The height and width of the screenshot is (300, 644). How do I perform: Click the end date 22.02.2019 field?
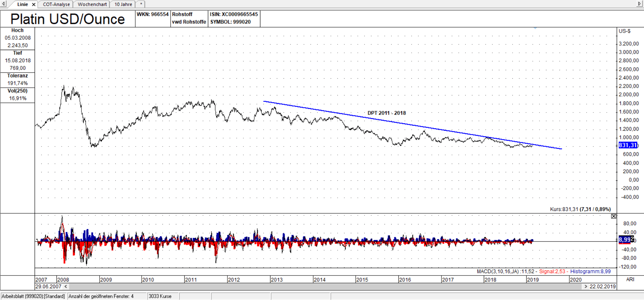pyautogui.click(x=602, y=287)
